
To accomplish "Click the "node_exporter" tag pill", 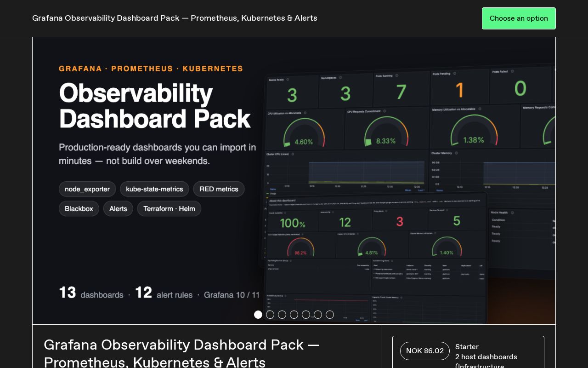I will [87, 189].
